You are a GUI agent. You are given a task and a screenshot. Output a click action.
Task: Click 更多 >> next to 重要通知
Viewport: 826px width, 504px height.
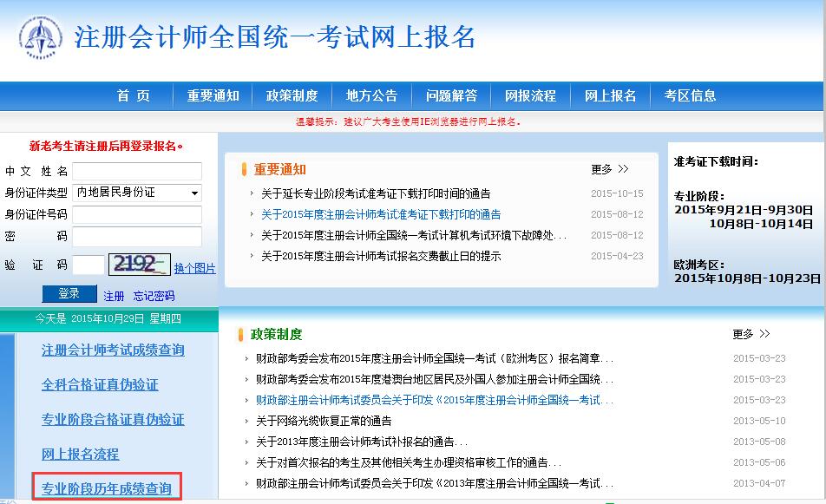609,169
